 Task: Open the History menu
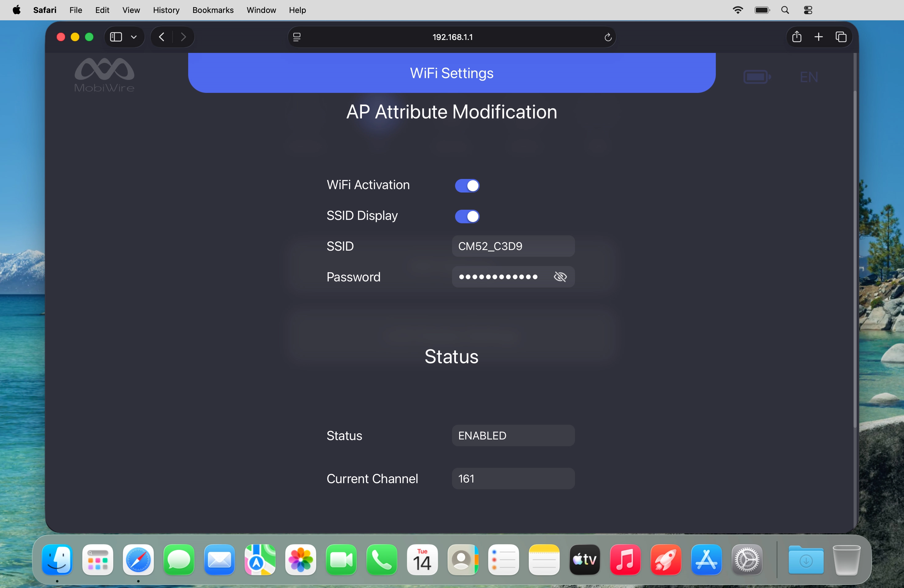pyautogui.click(x=166, y=10)
